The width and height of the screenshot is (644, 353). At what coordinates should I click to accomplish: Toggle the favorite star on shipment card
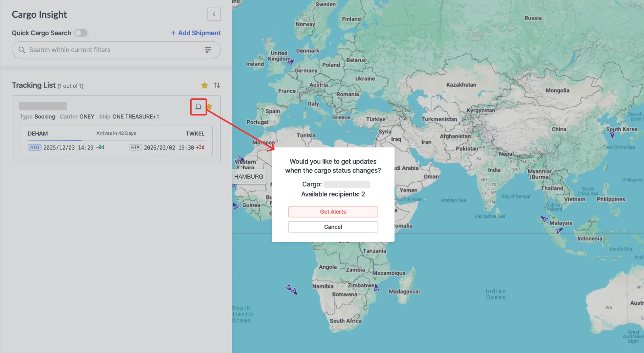[210, 107]
